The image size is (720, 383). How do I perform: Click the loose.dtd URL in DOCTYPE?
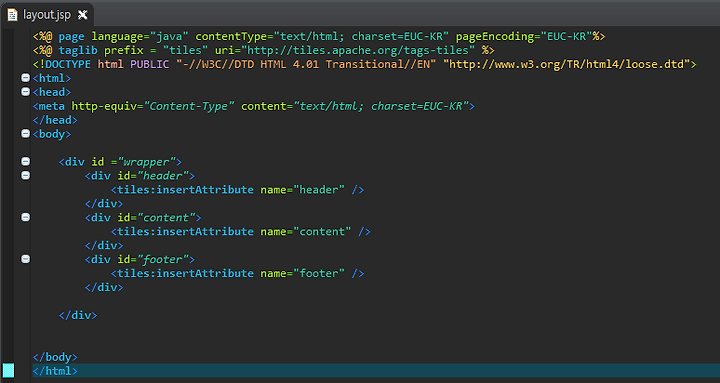tap(566, 64)
